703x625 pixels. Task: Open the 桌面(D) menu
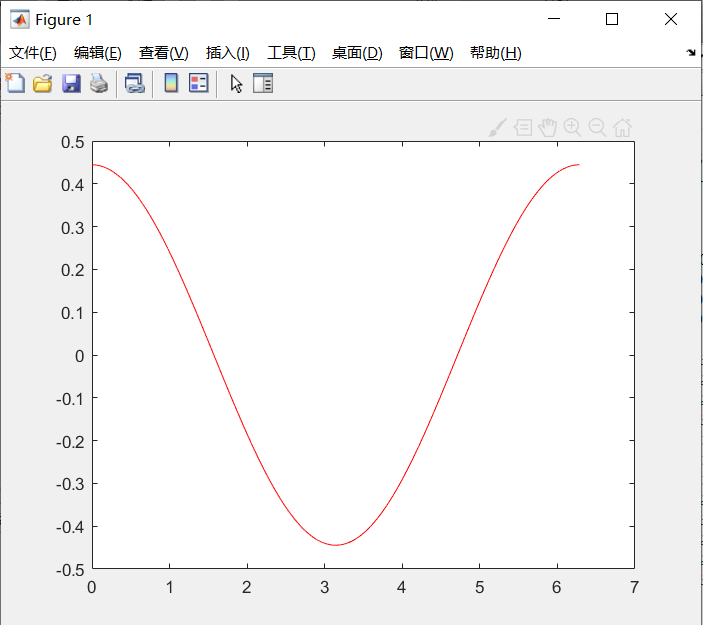(357, 53)
